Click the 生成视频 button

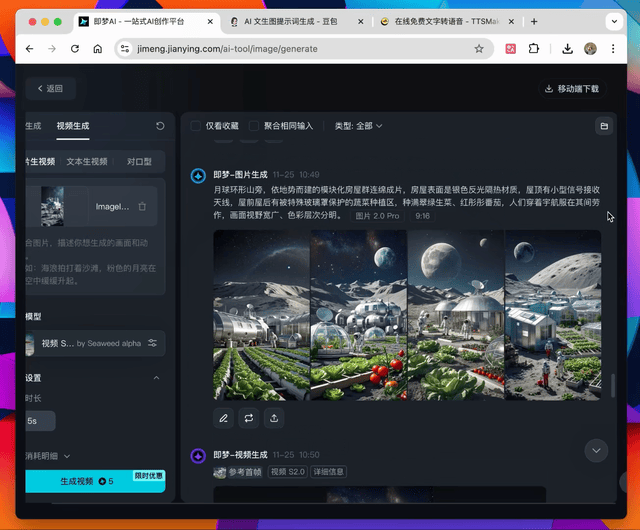point(95,481)
